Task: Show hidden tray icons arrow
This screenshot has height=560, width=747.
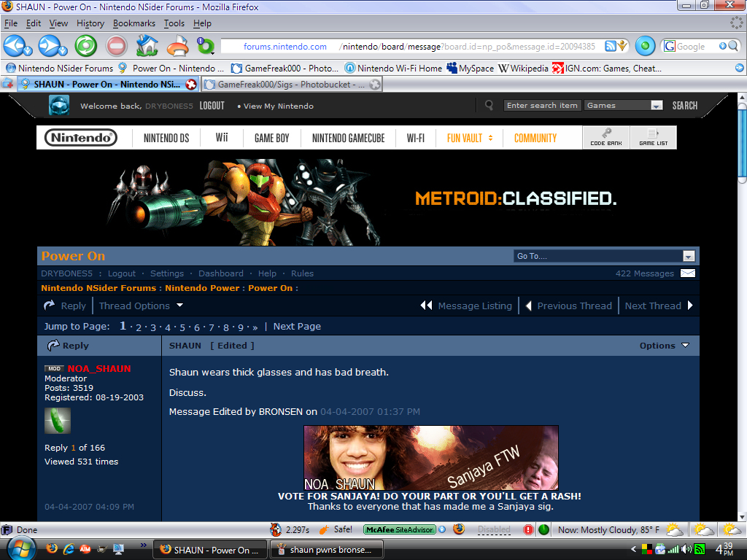Action: (x=633, y=549)
